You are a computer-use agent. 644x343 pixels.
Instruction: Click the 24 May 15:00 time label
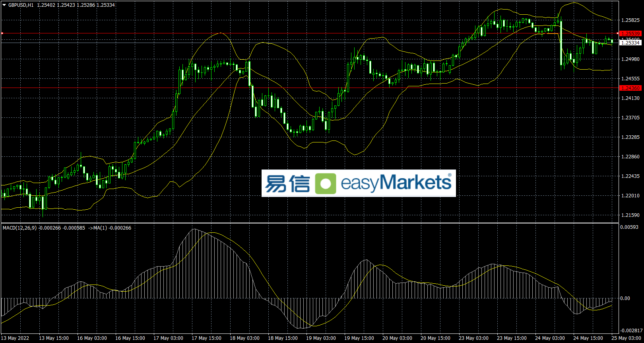click(x=588, y=338)
